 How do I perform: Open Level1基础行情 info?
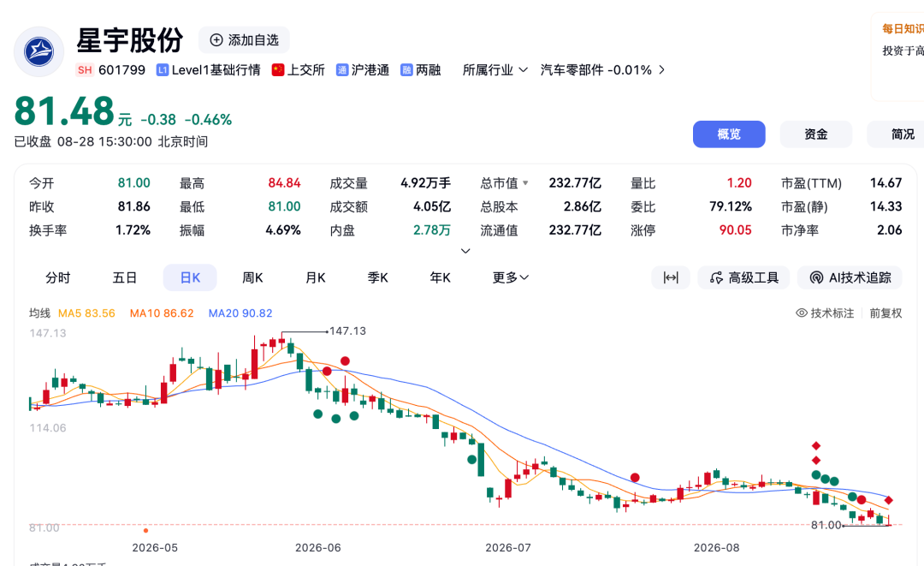[209, 70]
